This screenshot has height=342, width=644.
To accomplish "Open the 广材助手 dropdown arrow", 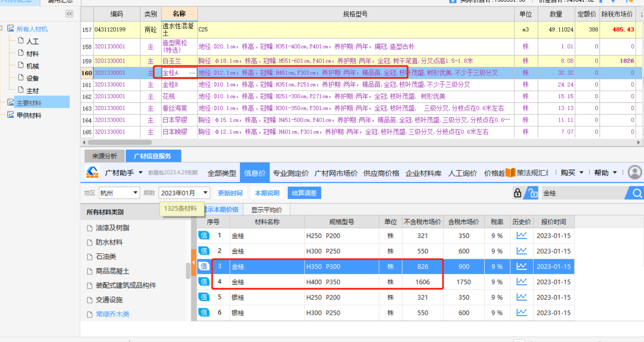I will point(141,173).
